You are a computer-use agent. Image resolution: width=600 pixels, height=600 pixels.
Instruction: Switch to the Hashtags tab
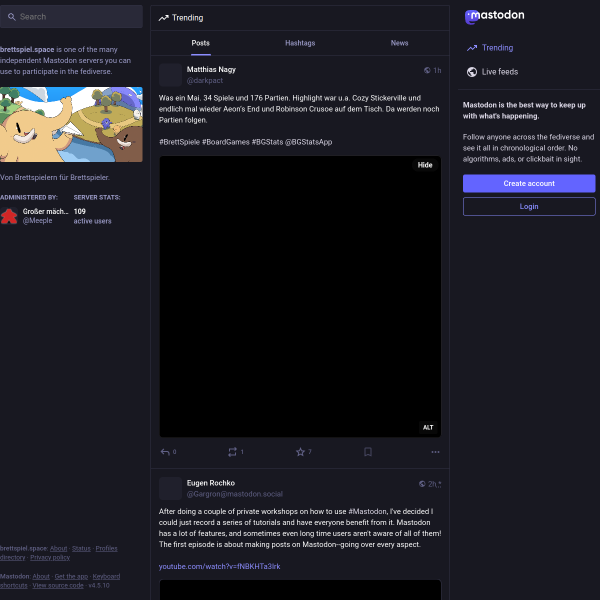tap(300, 43)
